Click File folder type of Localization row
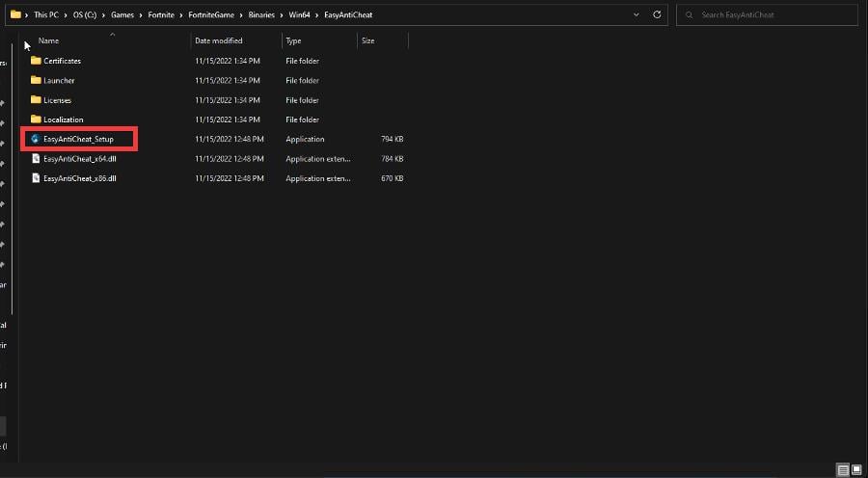The image size is (868, 478). click(302, 120)
